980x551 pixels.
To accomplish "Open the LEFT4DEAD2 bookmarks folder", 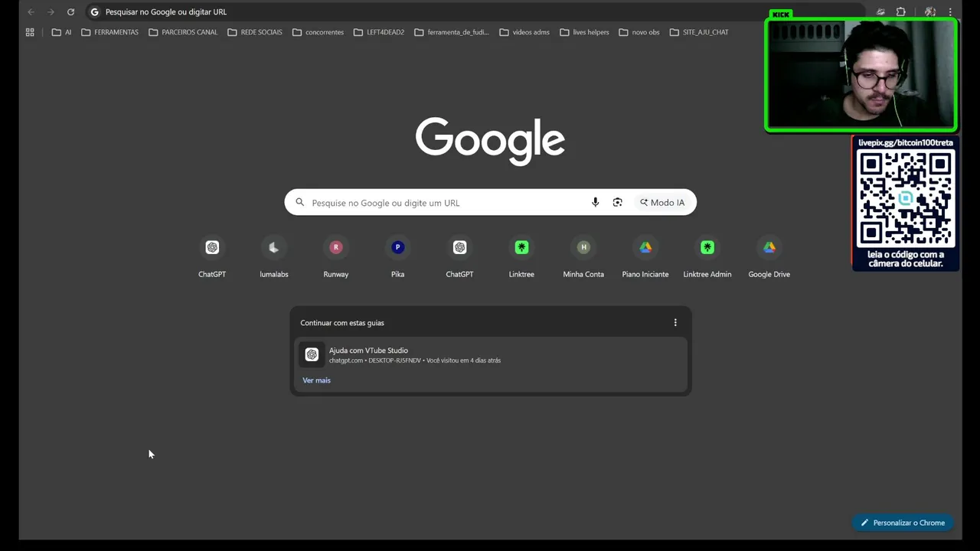I will click(x=379, y=32).
